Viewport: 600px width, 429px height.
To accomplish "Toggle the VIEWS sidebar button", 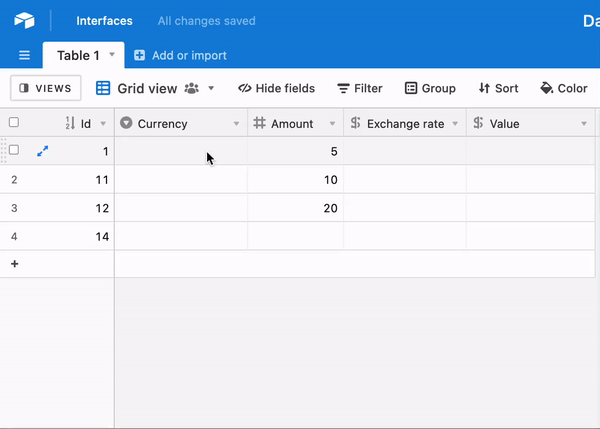I will pyautogui.click(x=46, y=88).
